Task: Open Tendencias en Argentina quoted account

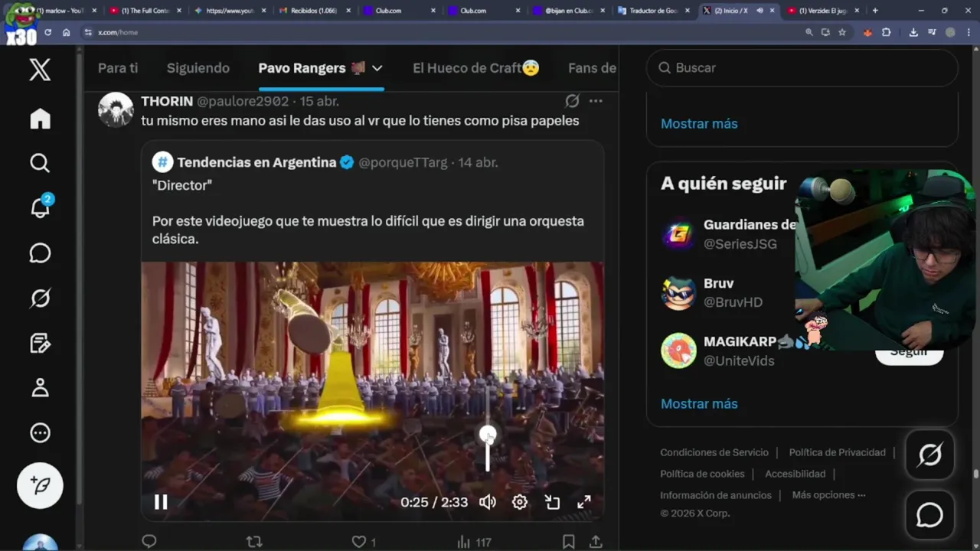Action: point(256,162)
